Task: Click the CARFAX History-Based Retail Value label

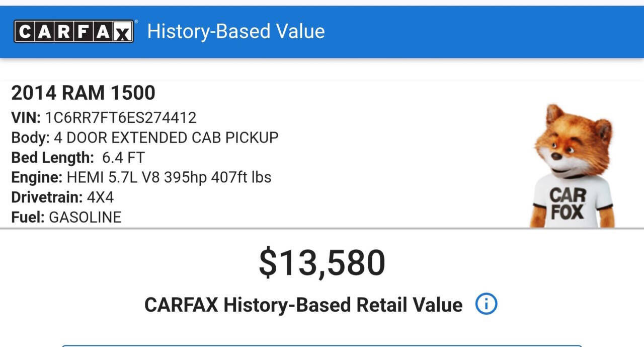Action: 303,305
